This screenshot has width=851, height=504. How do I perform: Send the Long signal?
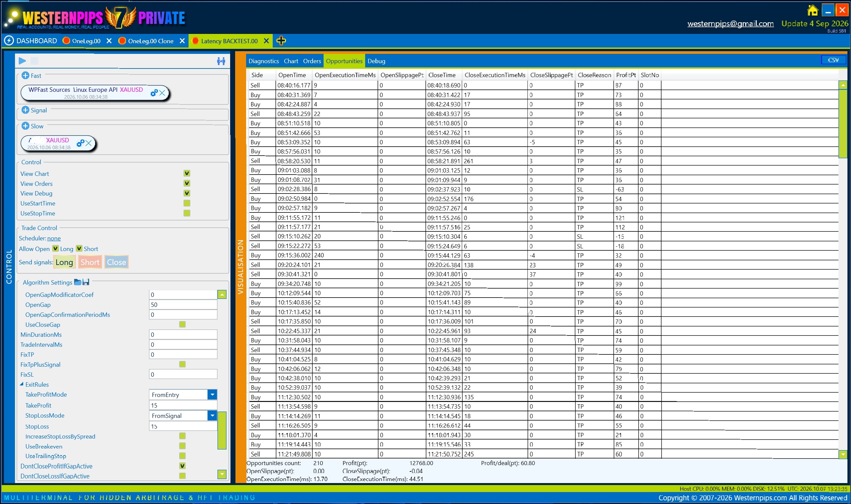point(64,262)
